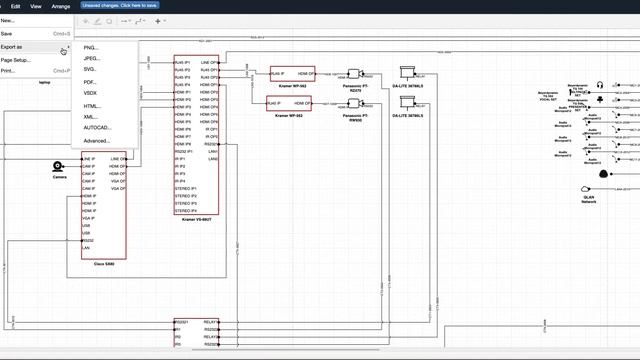Grab the horizontal canvas scrollbar
Viewport: 640px width, 360px height.
pos(286,349)
